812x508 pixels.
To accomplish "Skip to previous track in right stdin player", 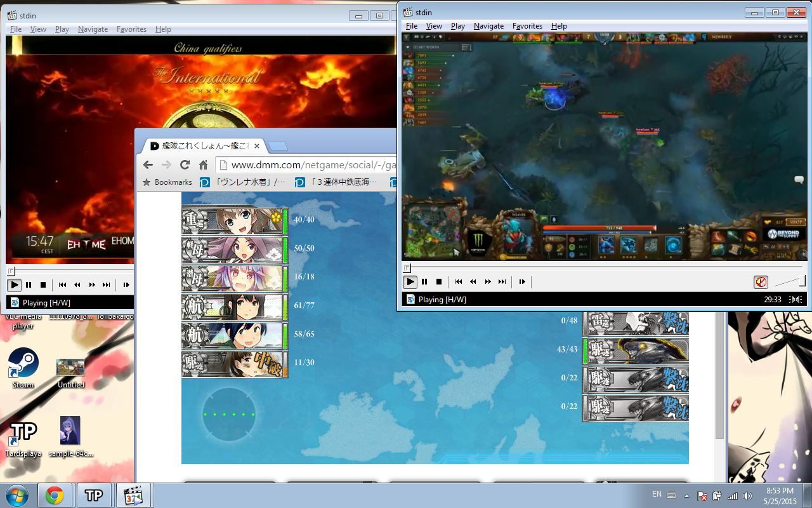I will (458, 281).
